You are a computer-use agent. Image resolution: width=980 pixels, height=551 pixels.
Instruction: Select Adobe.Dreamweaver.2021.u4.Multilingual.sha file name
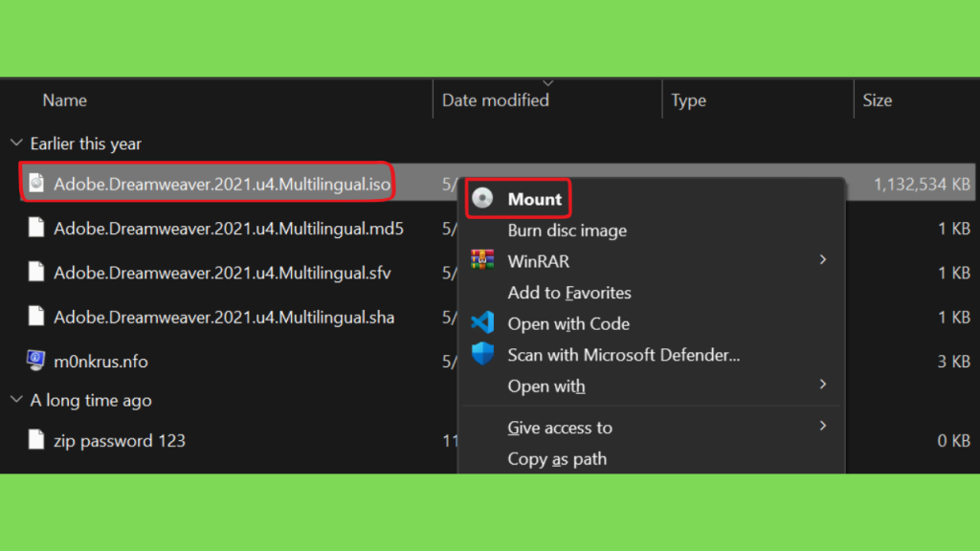tap(224, 318)
